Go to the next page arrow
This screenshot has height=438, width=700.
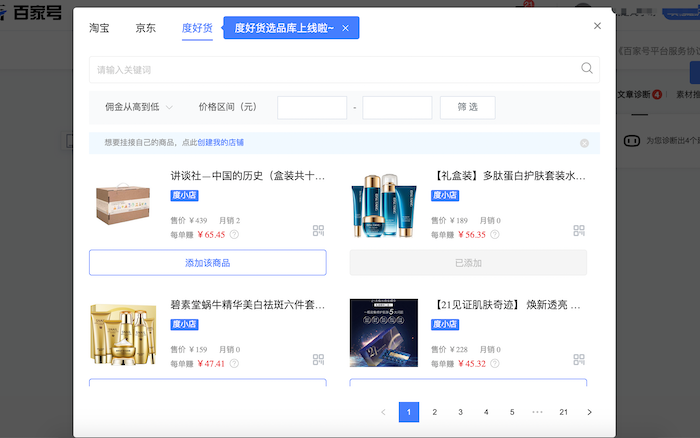pos(589,412)
